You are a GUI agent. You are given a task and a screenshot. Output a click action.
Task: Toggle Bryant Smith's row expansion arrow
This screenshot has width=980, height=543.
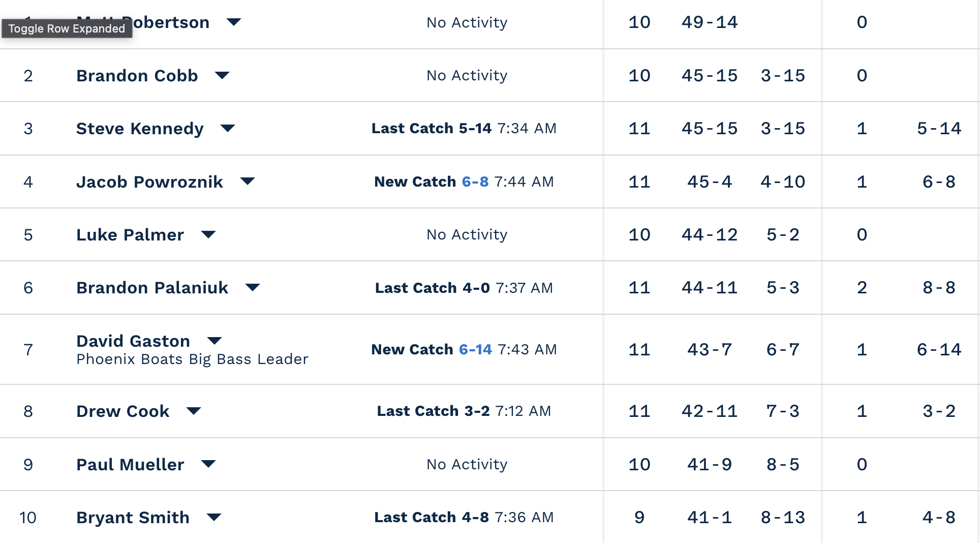coord(214,518)
